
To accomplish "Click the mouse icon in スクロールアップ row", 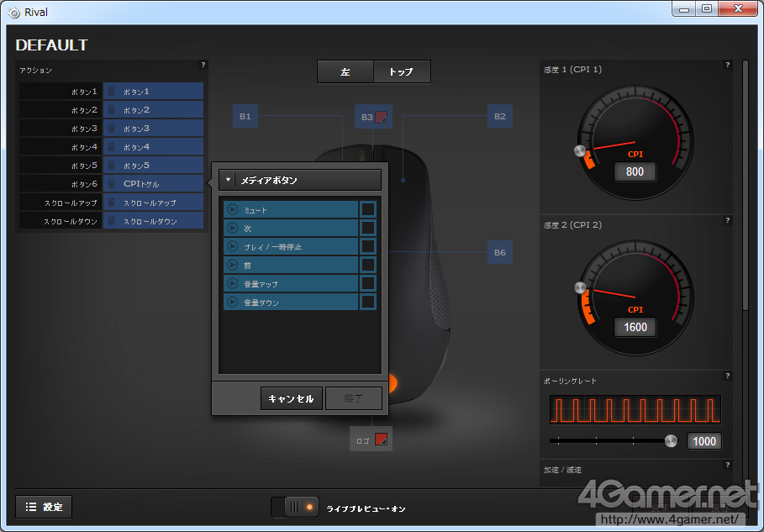I will click(112, 203).
